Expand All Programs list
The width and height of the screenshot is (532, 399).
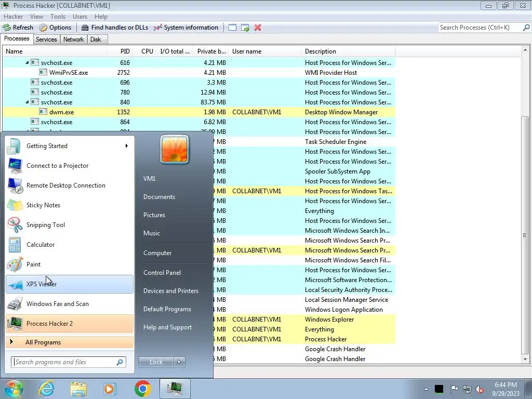70,342
